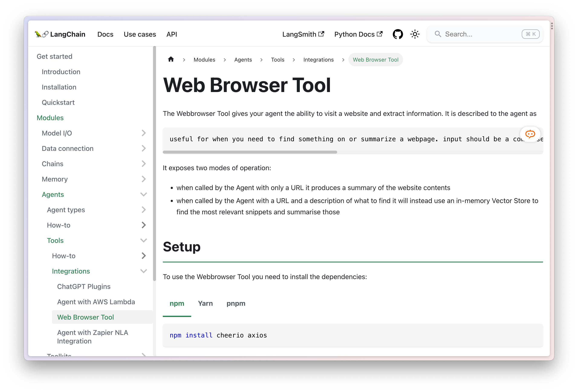578x392 pixels.
Task: Expand the Model I/O section
Action: pos(143,133)
